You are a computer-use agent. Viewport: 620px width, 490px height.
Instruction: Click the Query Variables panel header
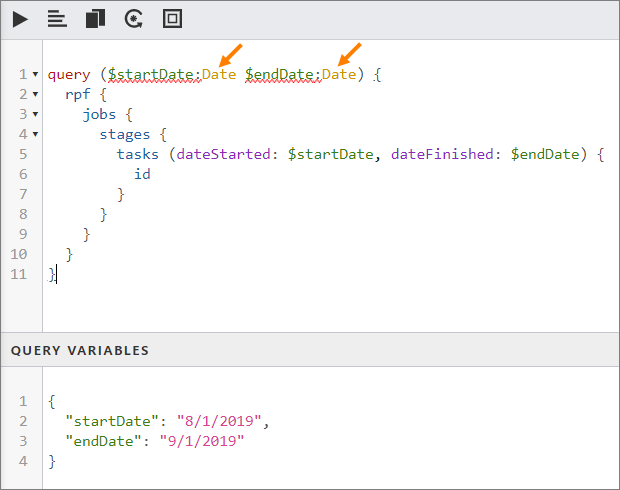(x=80, y=351)
